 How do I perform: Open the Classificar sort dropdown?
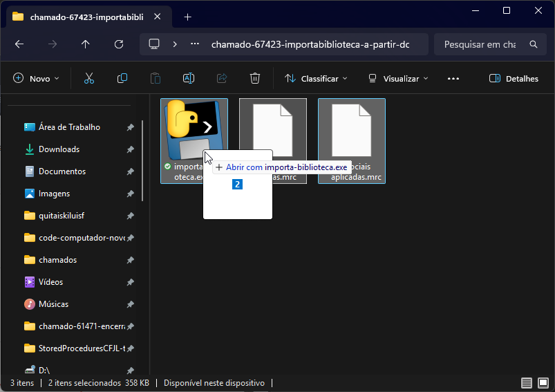(316, 79)
